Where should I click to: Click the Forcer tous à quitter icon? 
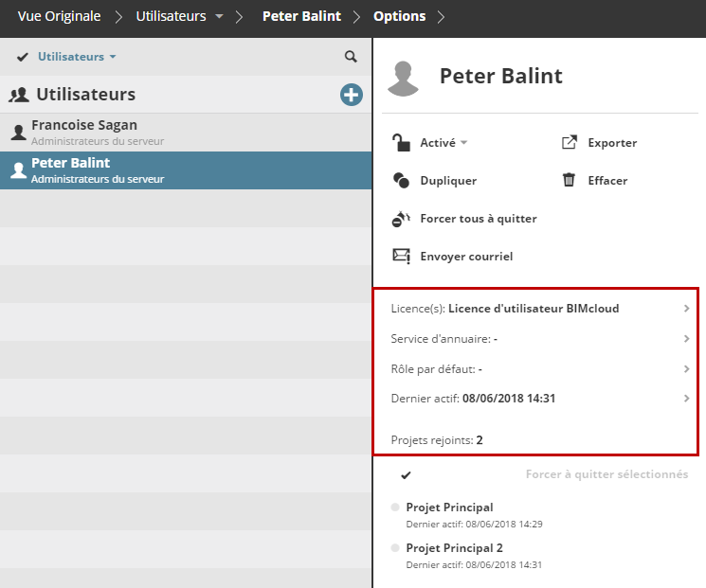tap(401, 219)
